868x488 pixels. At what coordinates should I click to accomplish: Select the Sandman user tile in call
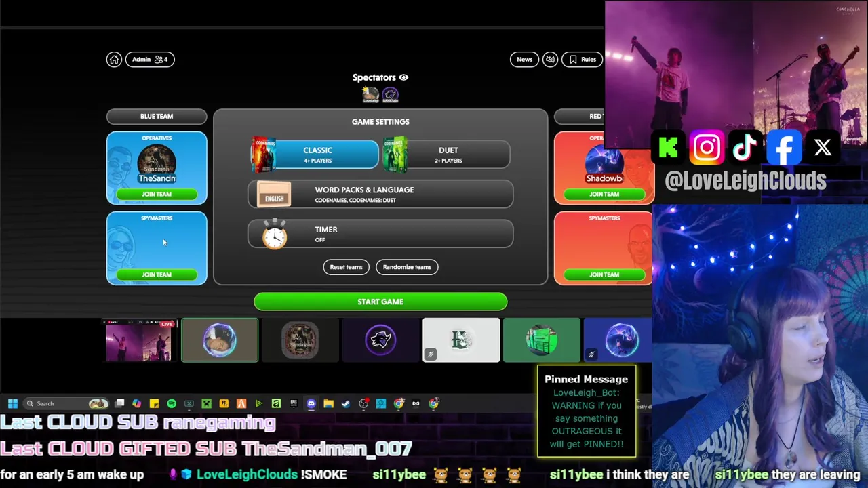pyautogui.click(x=300, y=340)
